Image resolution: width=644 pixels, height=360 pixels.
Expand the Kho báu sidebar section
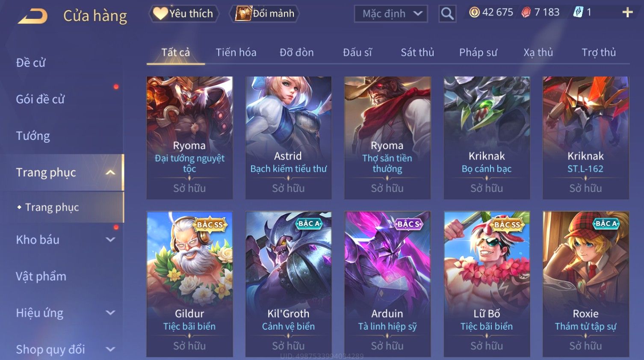(110, 240)
